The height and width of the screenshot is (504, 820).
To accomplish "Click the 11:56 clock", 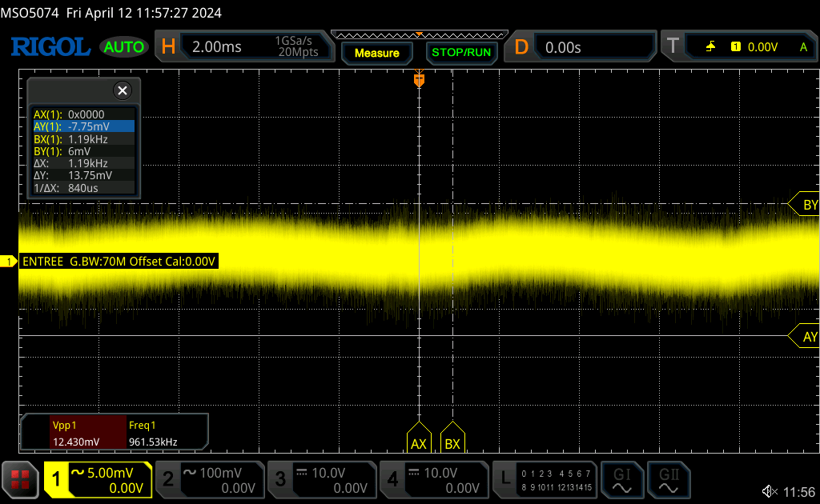I will point(799,492).
